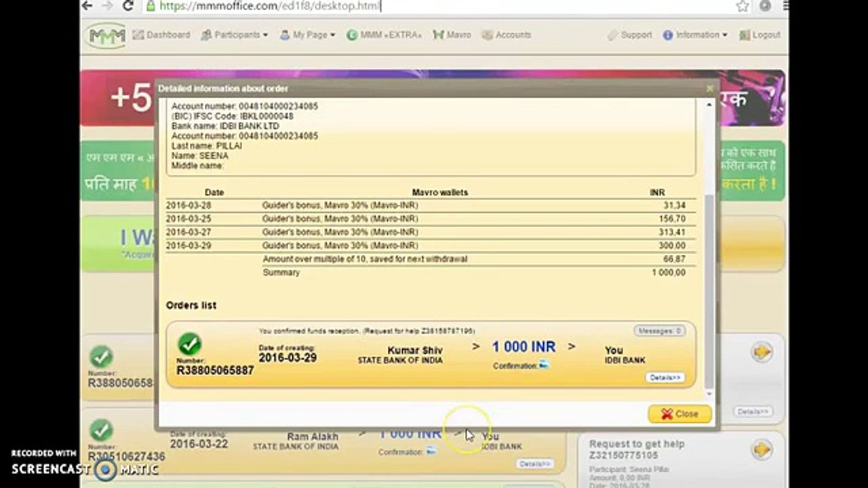Open the MMM «EXTRA» section
868x488 pixels.
point(384,35)
